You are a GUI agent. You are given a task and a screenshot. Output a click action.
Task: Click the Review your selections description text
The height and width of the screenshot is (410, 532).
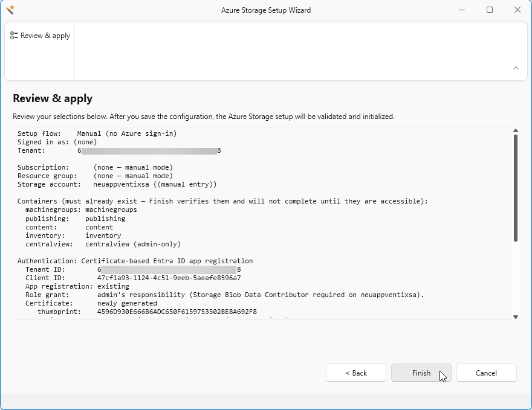pyautogui.click(x=204, y=117)
